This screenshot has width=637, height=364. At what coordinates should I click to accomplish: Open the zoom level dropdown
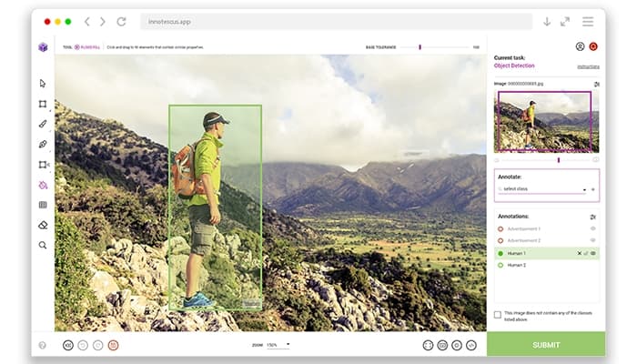tap(278, 345)
